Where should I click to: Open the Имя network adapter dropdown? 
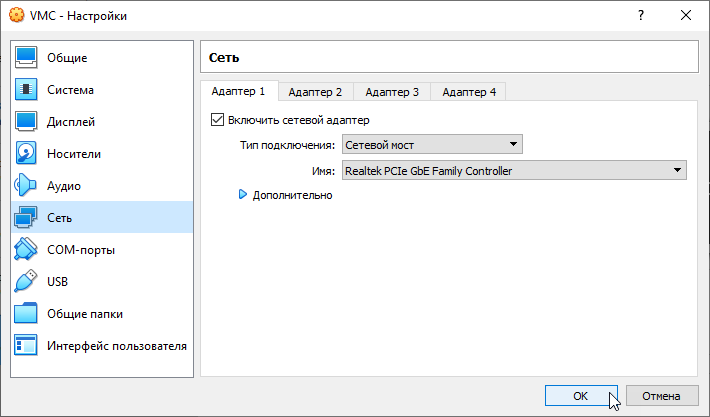tap(514, 171)
